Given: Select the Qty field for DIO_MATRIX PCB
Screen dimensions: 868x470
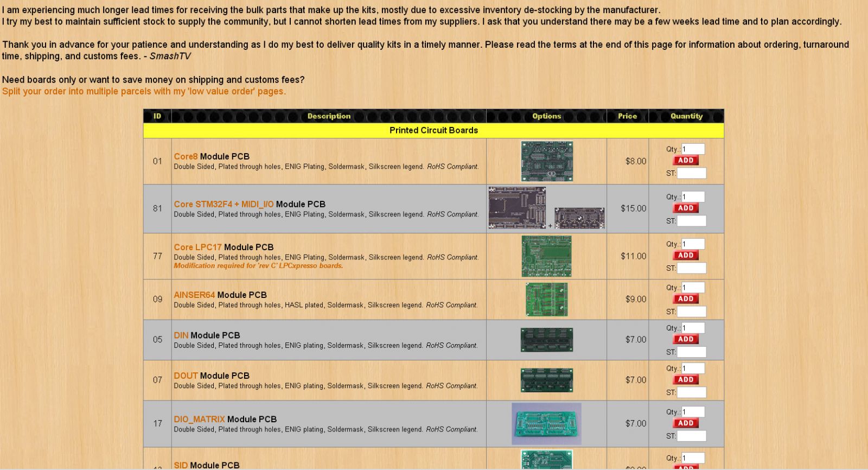Looking at the screenshot, I should pos(693,412).
